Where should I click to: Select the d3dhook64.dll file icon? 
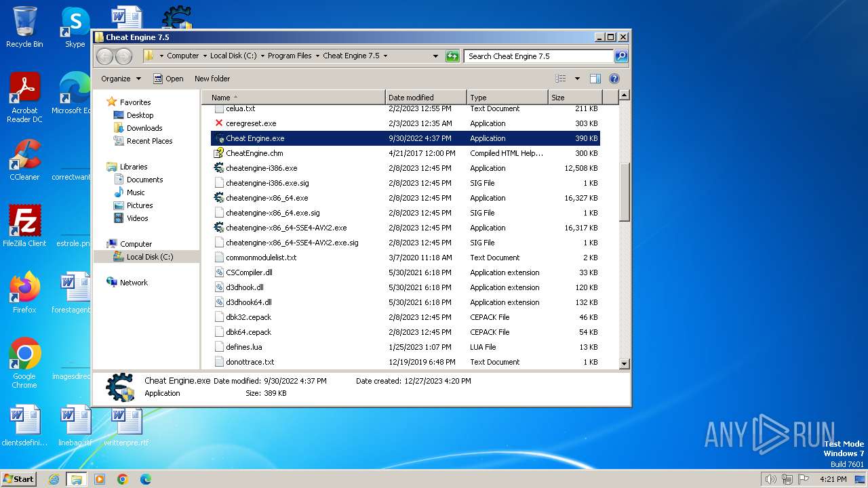(219, 302)
